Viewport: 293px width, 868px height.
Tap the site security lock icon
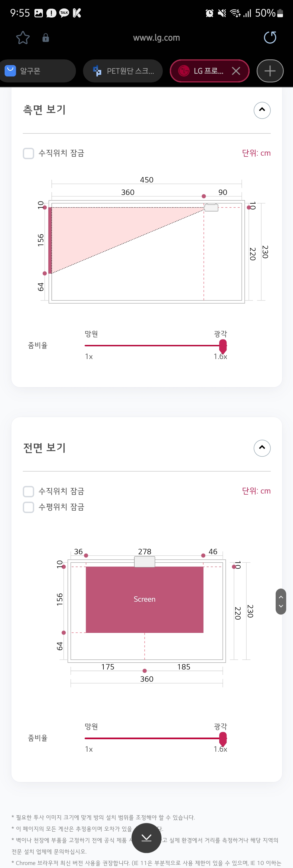click(46, 38)
